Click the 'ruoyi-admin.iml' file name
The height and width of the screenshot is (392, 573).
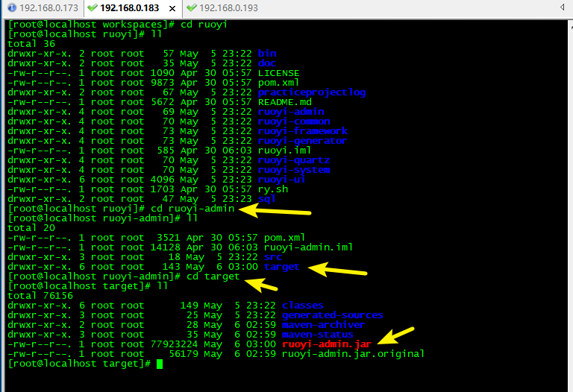click(309, 247)
